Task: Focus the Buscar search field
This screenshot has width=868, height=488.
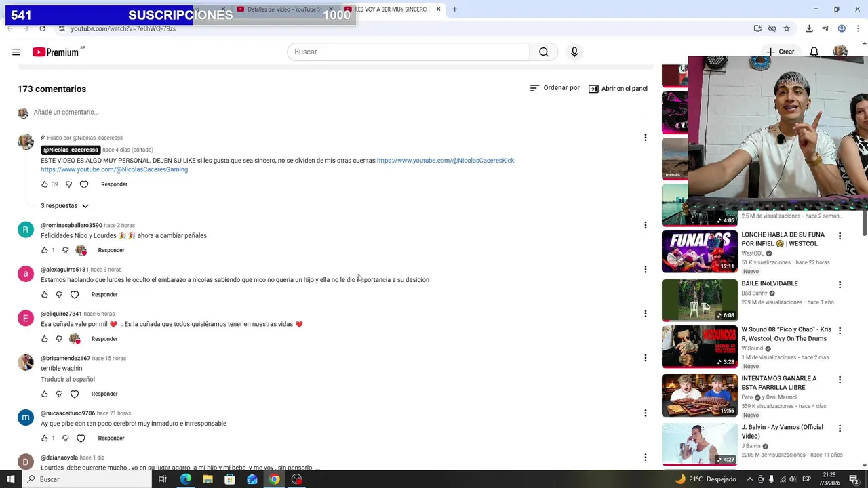Action: click(408, 52)
